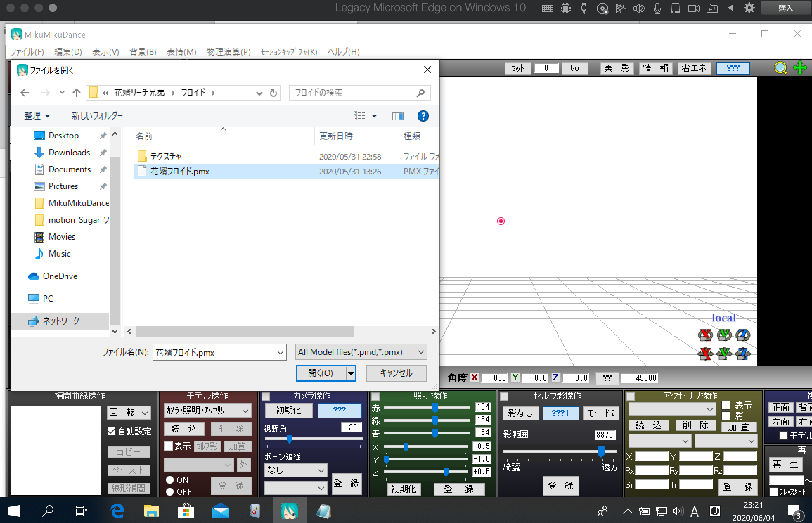Click the 開く(O) button
The height and width of the screenshot is (523, 812).
(x=321, y=373)
